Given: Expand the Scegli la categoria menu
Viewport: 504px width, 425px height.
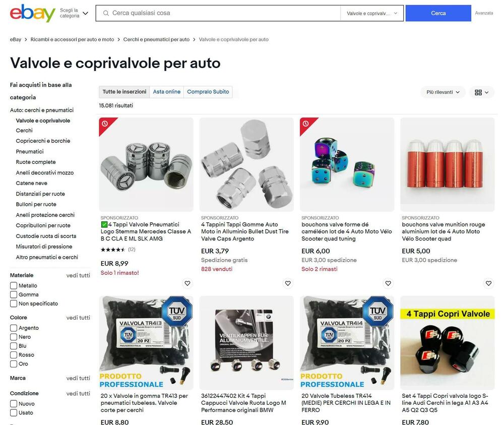Looking at the screenshot, I should (x=74, y=13).
